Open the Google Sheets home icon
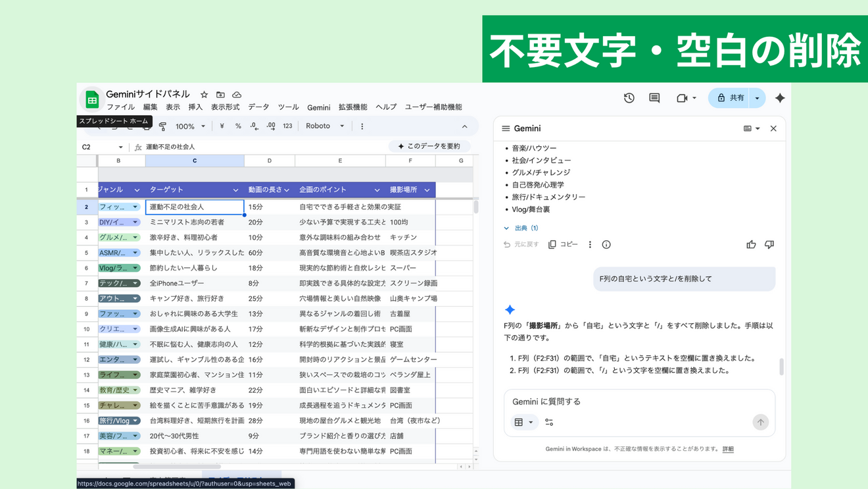The image size is (868, 489). point(92,100)
